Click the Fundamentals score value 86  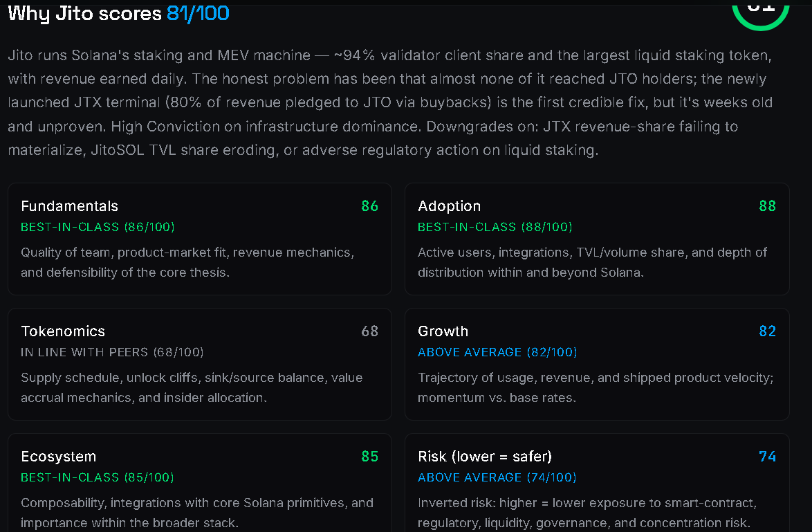point(370,206)
